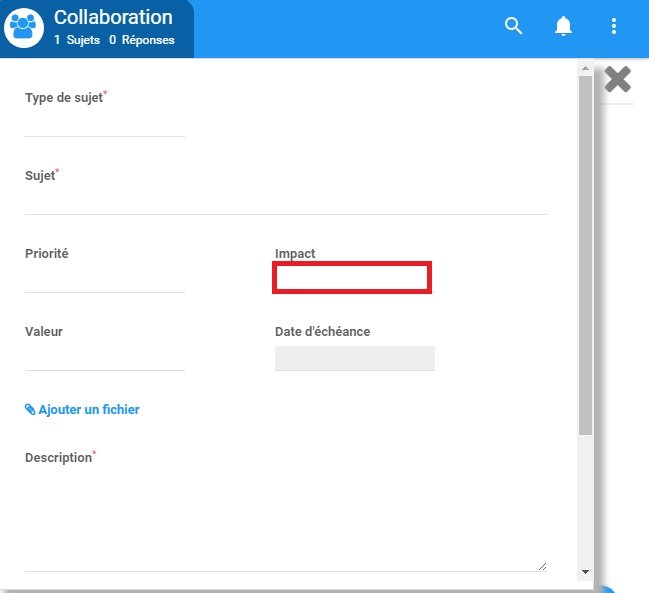The width and height of the screenshot is (649, 593).
Task: Click the scrollbar down arrow
Action: coord(585,571)
